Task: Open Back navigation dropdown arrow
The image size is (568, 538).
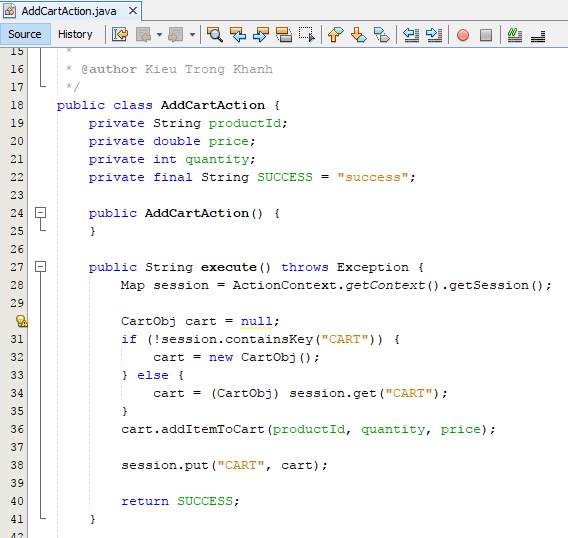Action: tap(159, 35)
